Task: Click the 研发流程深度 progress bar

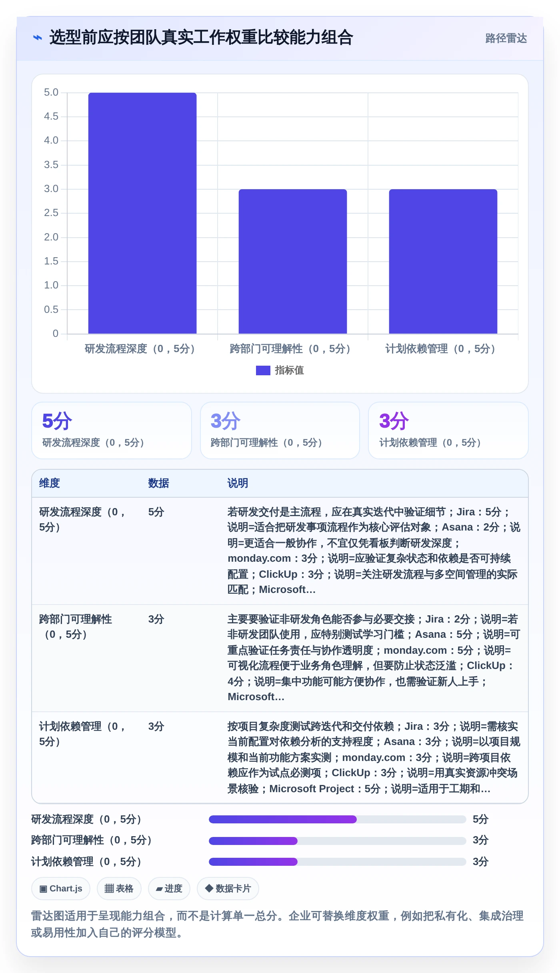Action: pyautogui.click(x=338, y=819)
